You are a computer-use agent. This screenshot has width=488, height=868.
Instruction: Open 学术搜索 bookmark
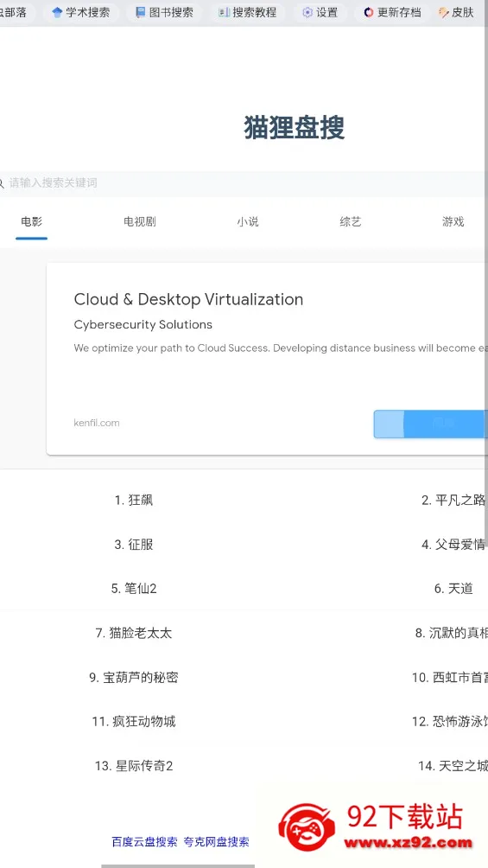[81, 12]
